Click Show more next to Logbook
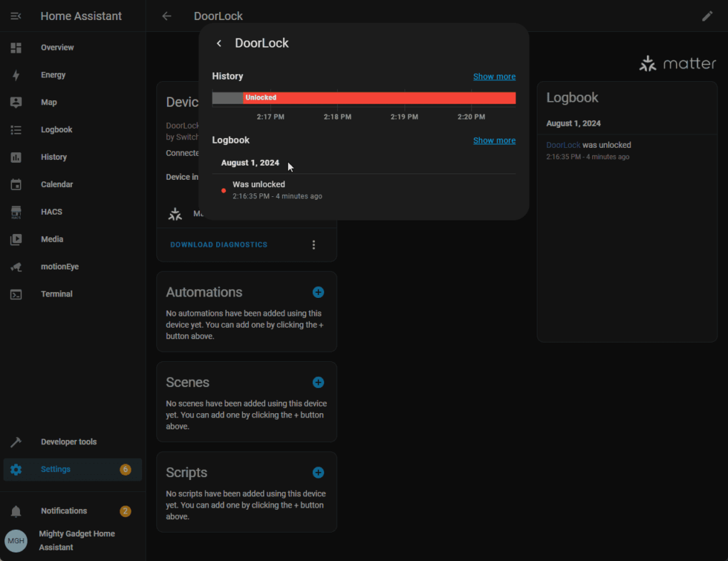Screen dimensions: 728x561 [x=494, y=140]
